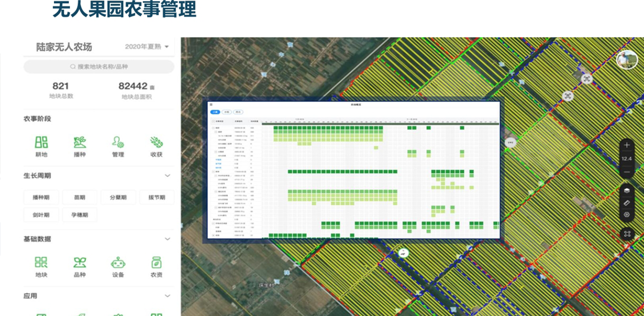This screenshot has width=644, height=316.
Task: Collapse the 基础数据 section chevron
Action: click(167, 239)
